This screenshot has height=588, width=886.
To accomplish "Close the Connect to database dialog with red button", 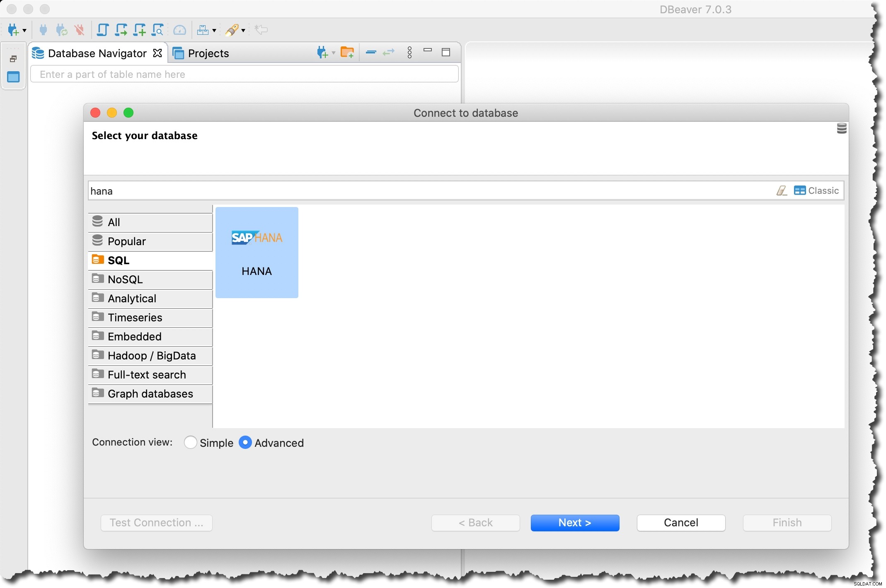I will (95, 113).
